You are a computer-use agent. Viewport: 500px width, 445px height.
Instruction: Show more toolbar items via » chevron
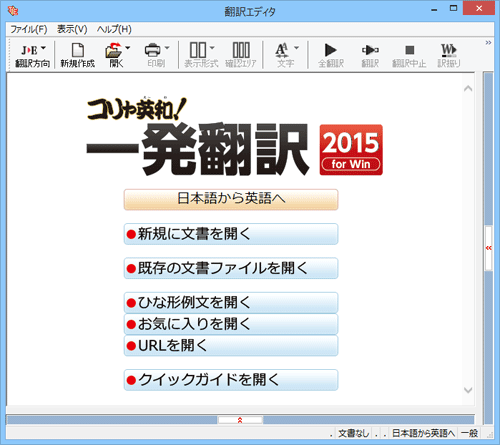click(488, 42)
